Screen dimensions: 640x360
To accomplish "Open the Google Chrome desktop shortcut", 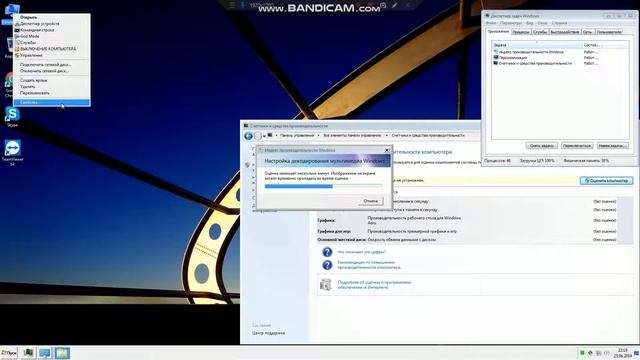I will pyautogui.click(x=9, y=84).
